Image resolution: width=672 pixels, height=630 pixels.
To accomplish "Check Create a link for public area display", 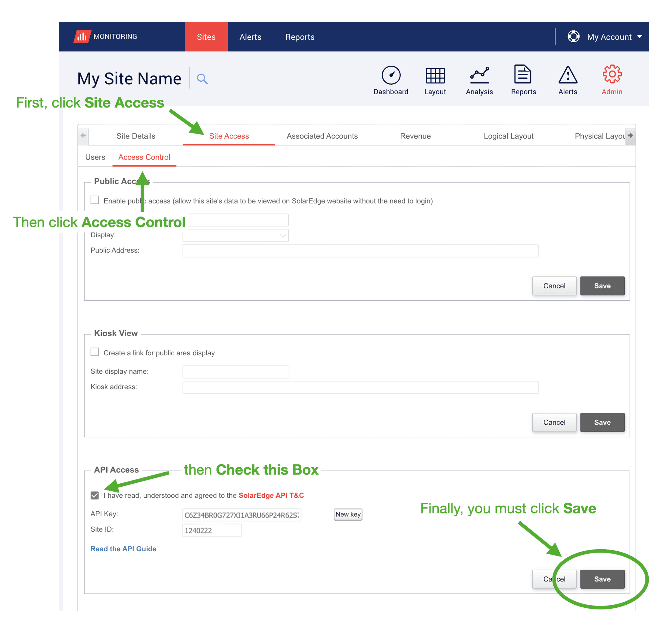I will pyautogui.click(x=94, y=352).
